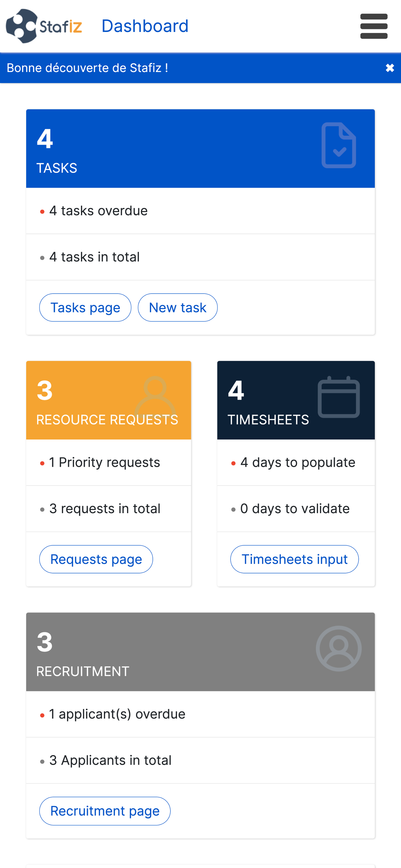401x868 pixels.
Task: Dismiss the Bonne découverte de Stafiz banner
Action: coord(390,68)
